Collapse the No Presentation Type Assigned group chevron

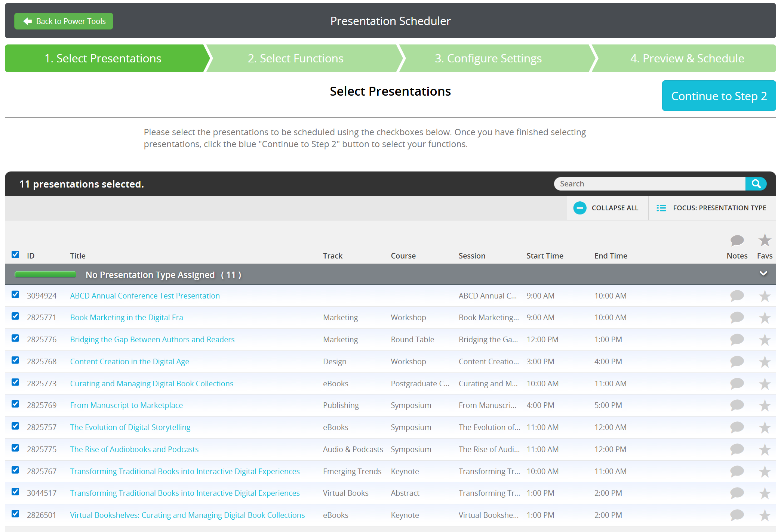click(x=763, y=274)
